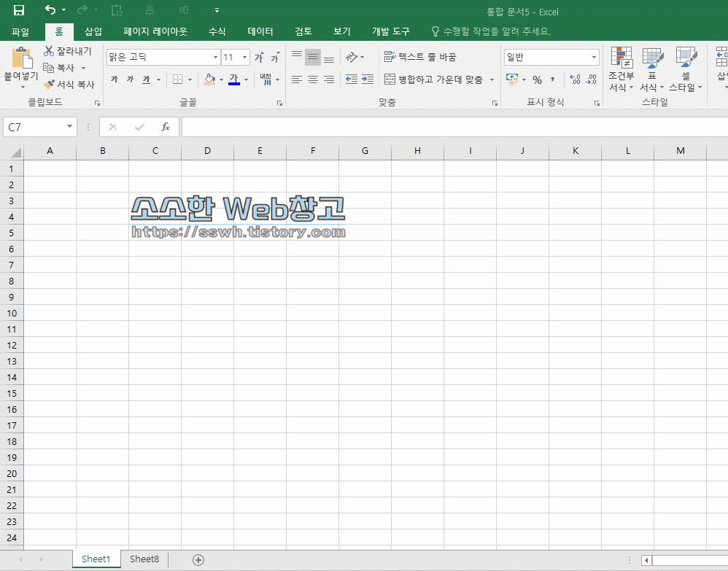728x571 pixels.
Task: Paste with the 붙여넣기 clipboard icon
Action: (x=21, y=58)
